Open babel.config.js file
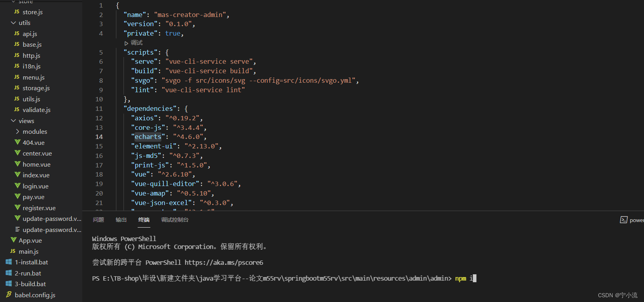This screenshot has height=302, width=644. (x=35, y=295)
